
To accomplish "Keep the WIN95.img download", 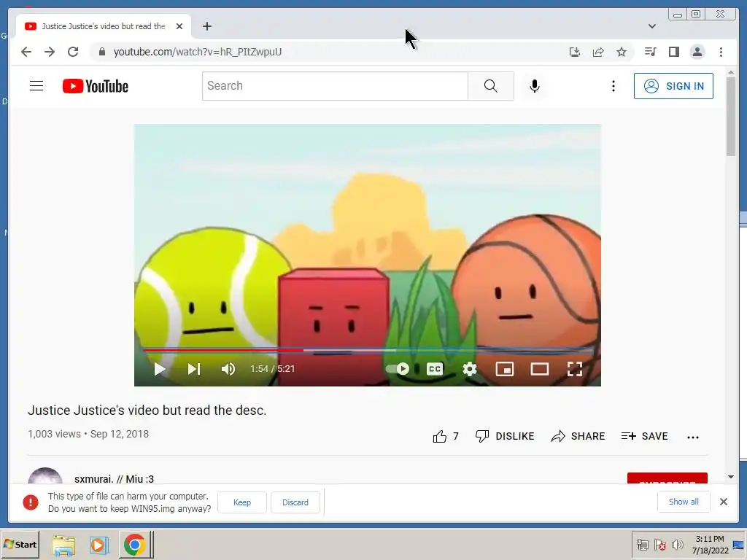I will point(242,502).
